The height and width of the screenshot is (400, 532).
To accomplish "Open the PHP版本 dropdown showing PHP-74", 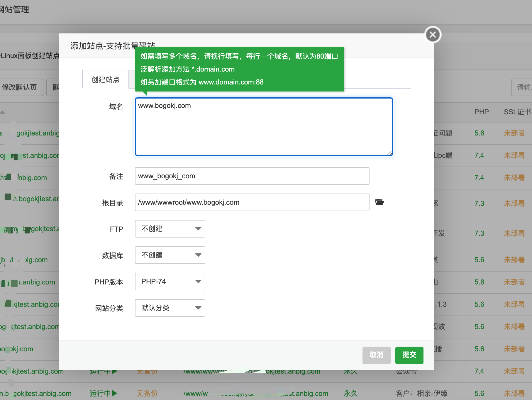I will (x=170, y=282).
